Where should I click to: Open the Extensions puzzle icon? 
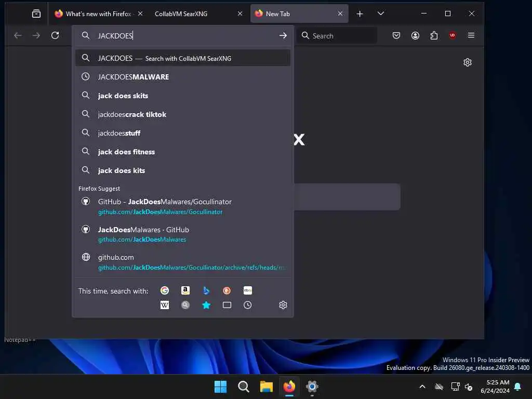434,35
